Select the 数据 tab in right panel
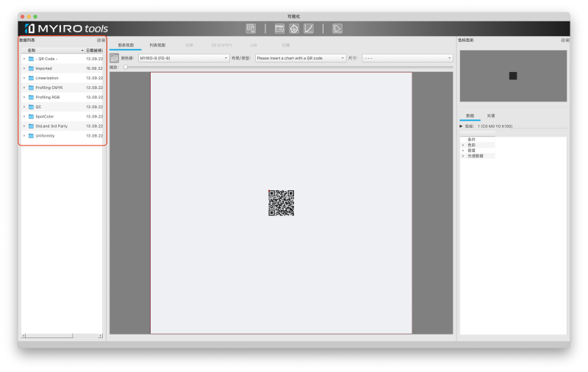The height and width of the screenshot is (372, 588). coord(470,115)
